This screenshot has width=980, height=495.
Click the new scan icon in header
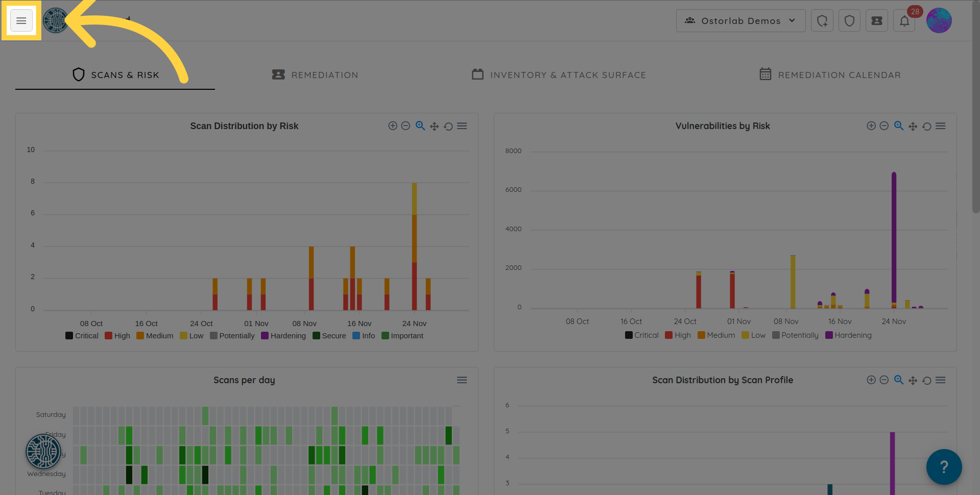click(x=822, y=21)
